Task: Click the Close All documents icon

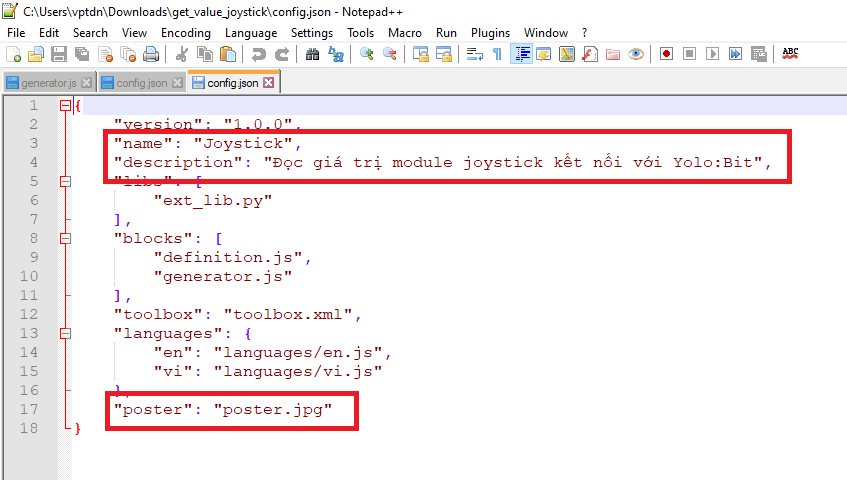Action: (129, 54)
